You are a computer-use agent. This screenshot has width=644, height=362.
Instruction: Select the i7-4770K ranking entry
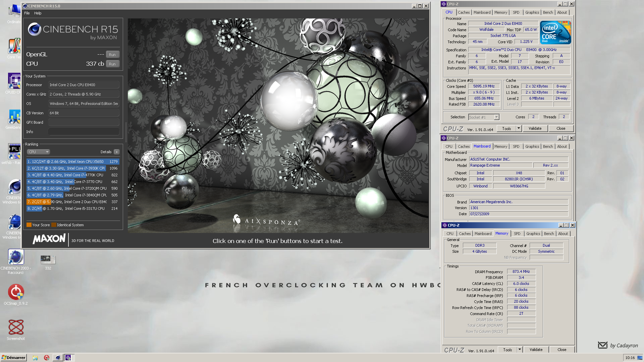coord(73,175)
